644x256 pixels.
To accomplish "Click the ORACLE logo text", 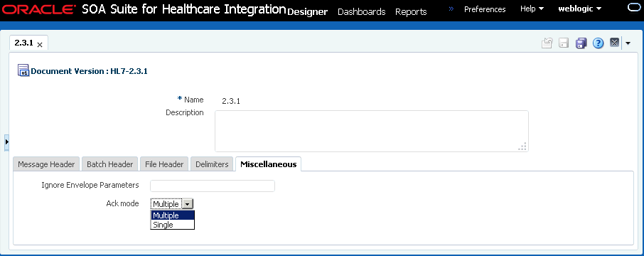I will (x=39, y=9).
